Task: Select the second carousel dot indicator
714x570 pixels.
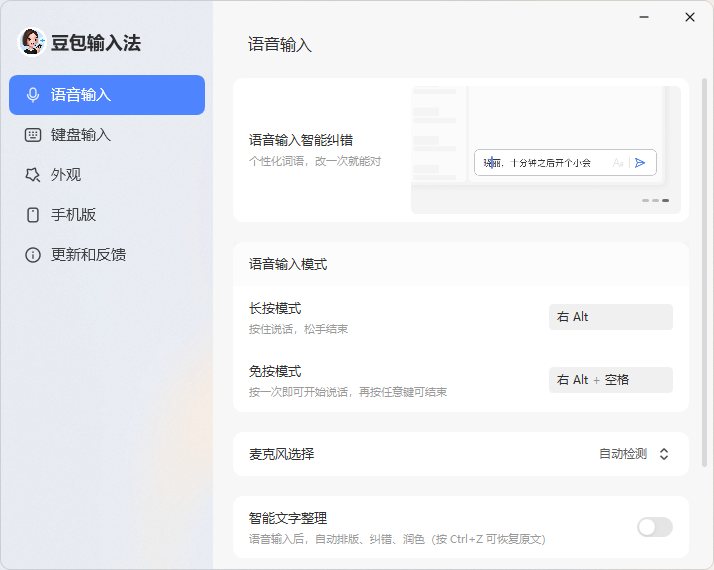Action: 655,200
